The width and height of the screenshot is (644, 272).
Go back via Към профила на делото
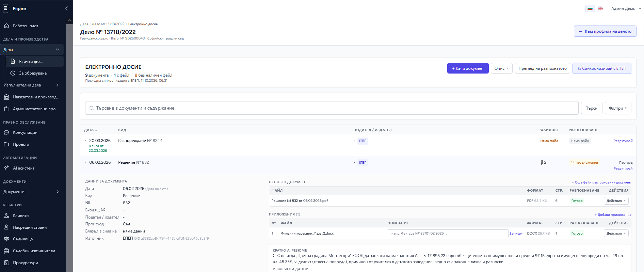pyautogui.click(x=605, y=31)
